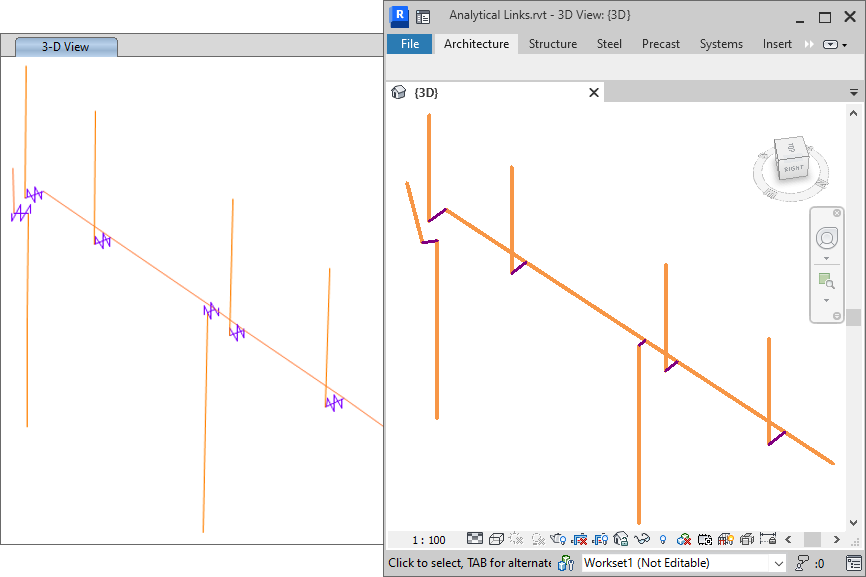
Task: Toggle Shadows in the view control bar
Action: (537, 538)
